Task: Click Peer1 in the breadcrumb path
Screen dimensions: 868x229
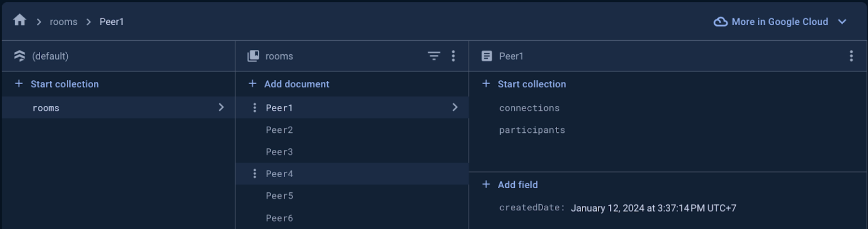Action: [112, 22]
